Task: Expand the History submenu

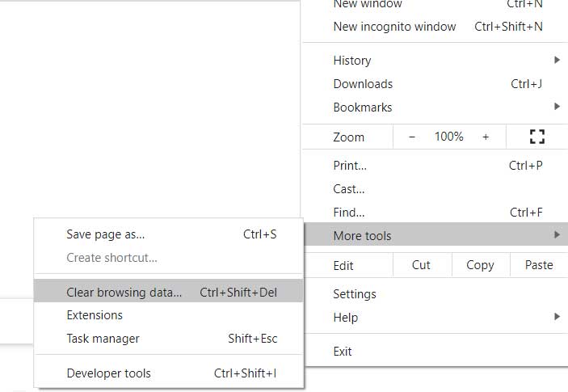Action: [x=435, y=60]
